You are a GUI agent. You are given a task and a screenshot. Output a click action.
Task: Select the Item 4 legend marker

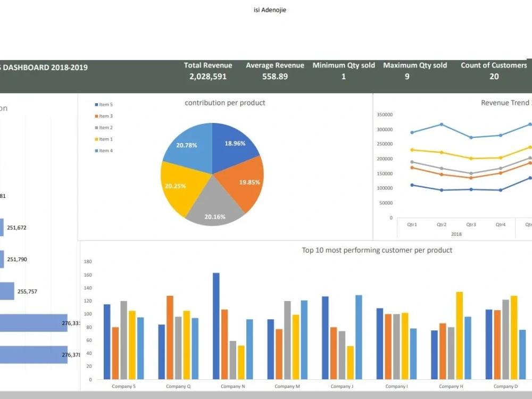click(96, 150)
